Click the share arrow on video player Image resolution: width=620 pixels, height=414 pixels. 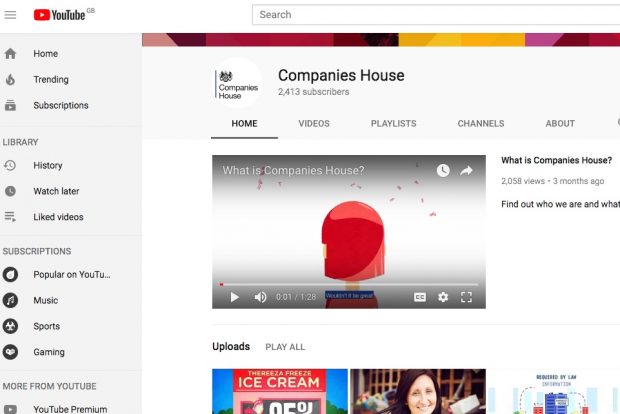(x=467, y=170)
